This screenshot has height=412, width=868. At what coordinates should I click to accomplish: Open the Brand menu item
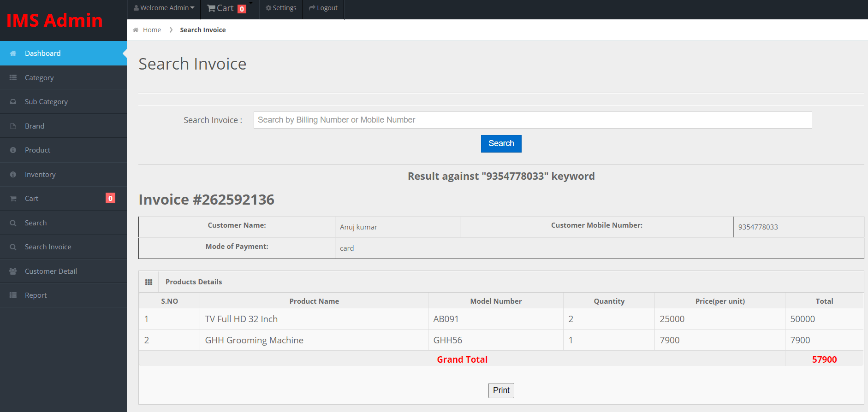(63, 126)
